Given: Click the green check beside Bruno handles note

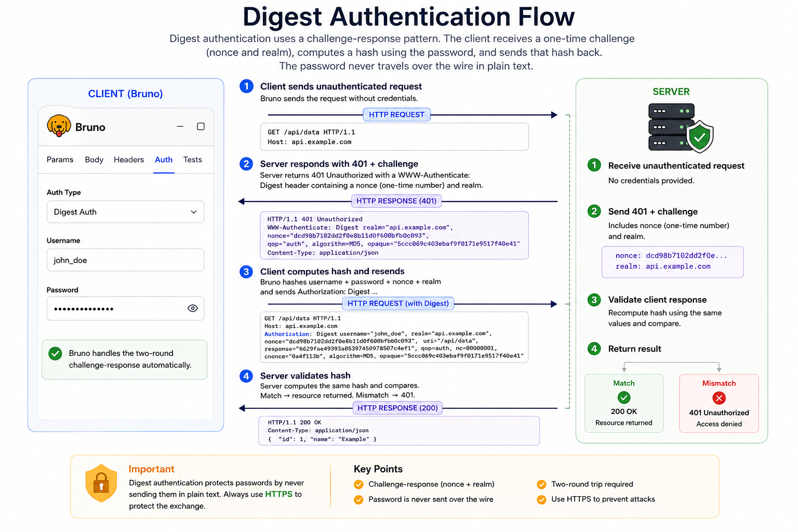Looking at the screenshot, I should coord(55,353).
